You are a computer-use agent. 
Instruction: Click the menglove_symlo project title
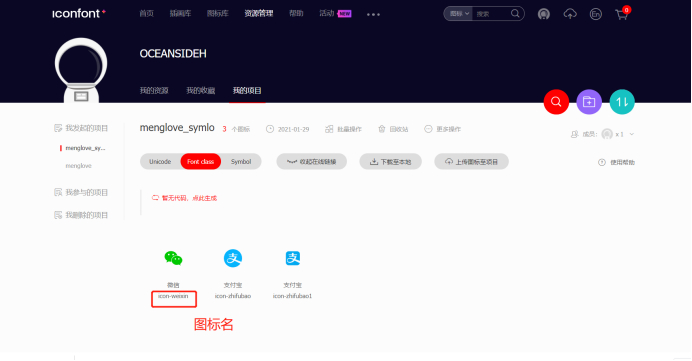(x=177, y=128)
